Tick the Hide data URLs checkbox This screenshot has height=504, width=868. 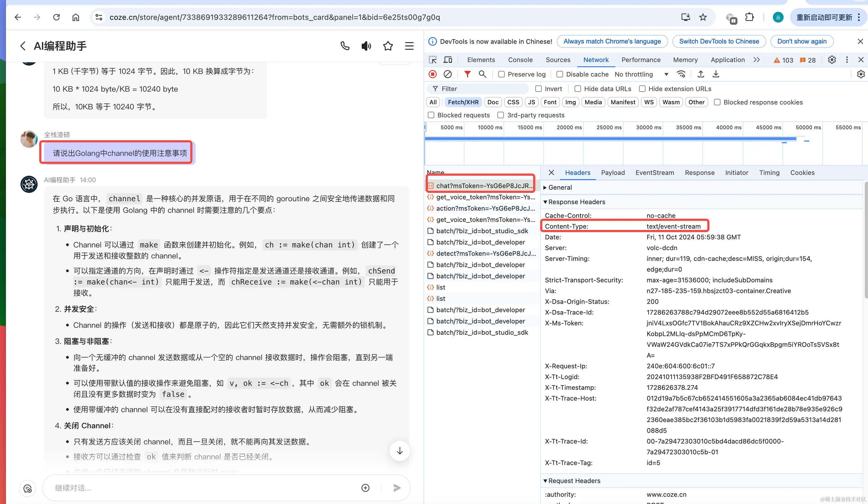578,89
